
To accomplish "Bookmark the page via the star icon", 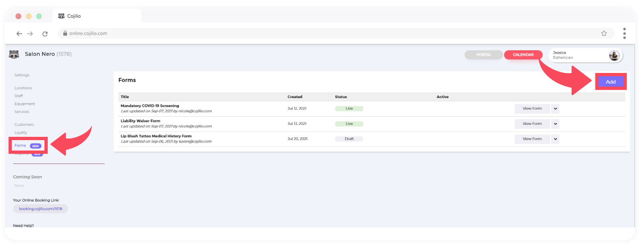I will tap(604, 33).
